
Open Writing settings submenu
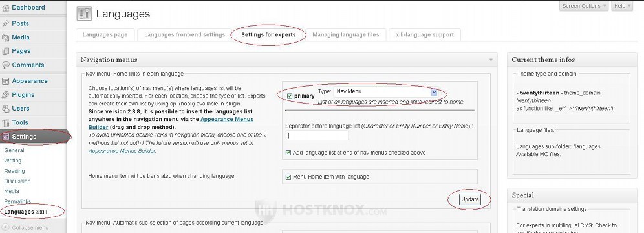click(x=13, y=161)
